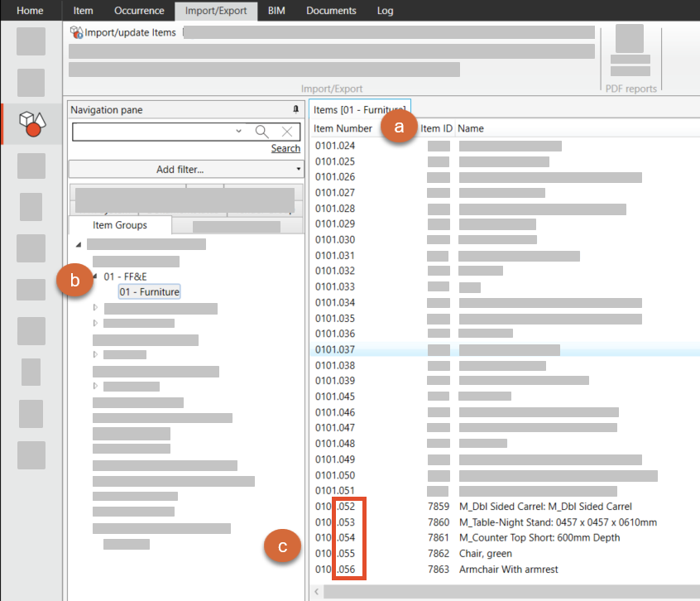Click the left arrow of the horizontal scrollbar
700x601 pixels.
317,592
